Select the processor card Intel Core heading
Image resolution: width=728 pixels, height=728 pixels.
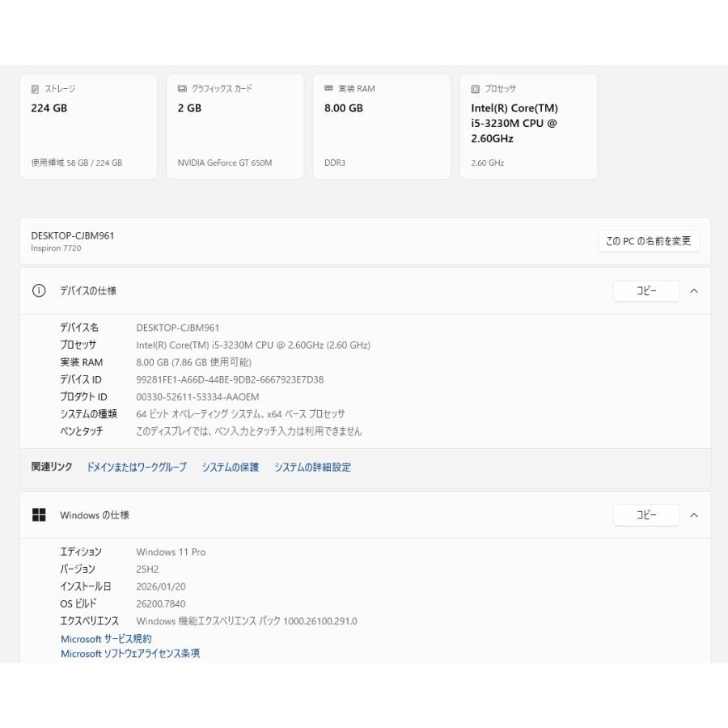tap(514, 123)
